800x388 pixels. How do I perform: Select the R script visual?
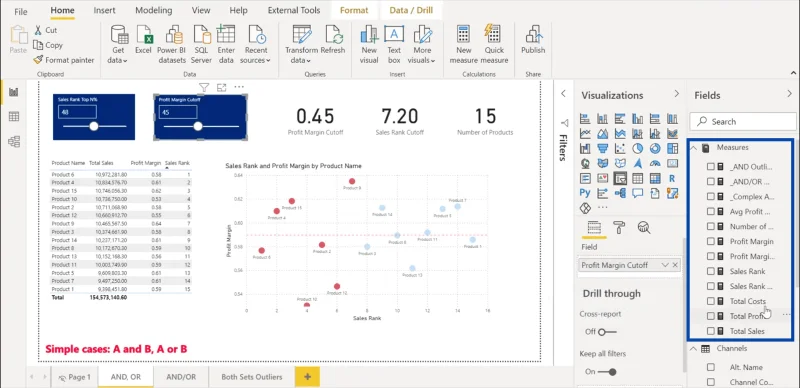pyautogui.click(x=672, y=178)
